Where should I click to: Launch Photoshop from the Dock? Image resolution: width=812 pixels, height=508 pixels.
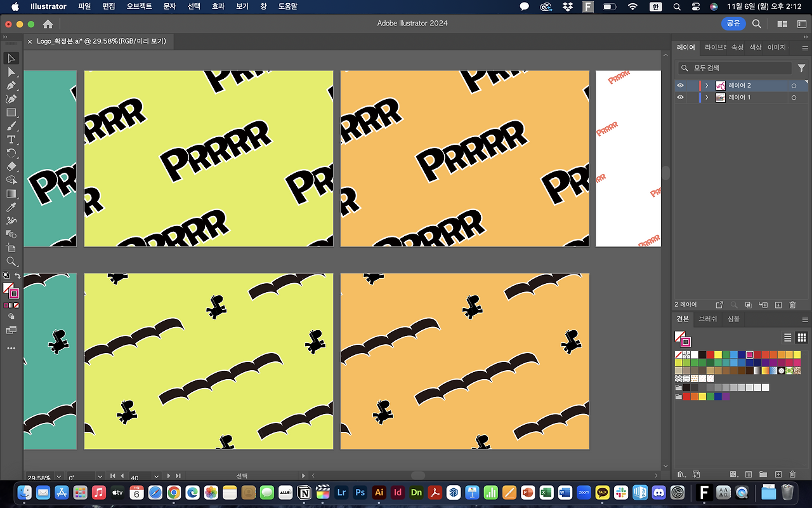[360, 492]
